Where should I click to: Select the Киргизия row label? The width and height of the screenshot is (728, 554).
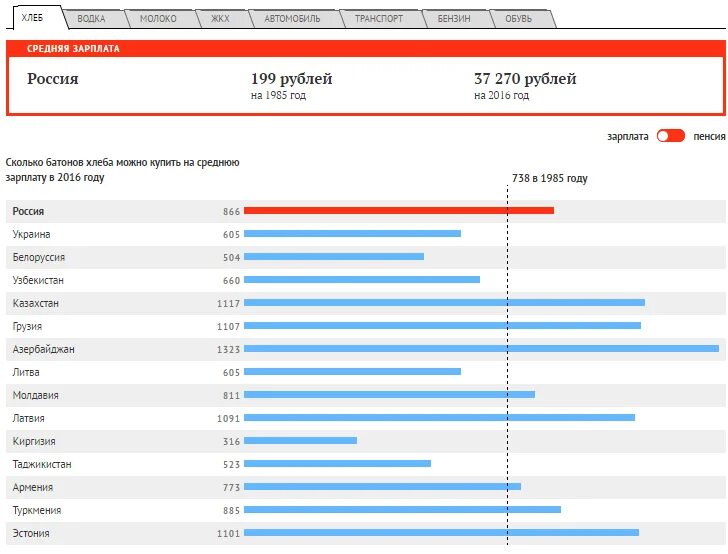point(34,442)
